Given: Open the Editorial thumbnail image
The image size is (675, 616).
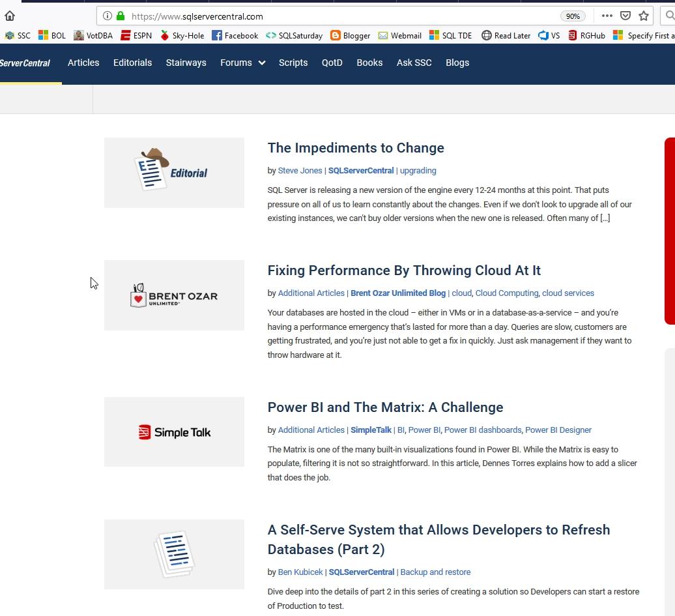Looking at the screenshot, I should pos(174,173).
